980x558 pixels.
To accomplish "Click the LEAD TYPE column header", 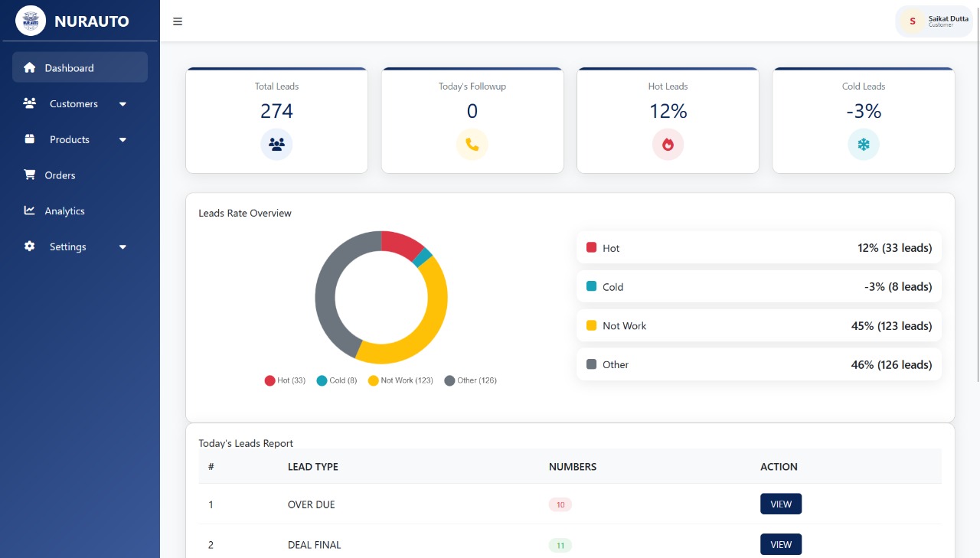I will (x=313, y=466).
